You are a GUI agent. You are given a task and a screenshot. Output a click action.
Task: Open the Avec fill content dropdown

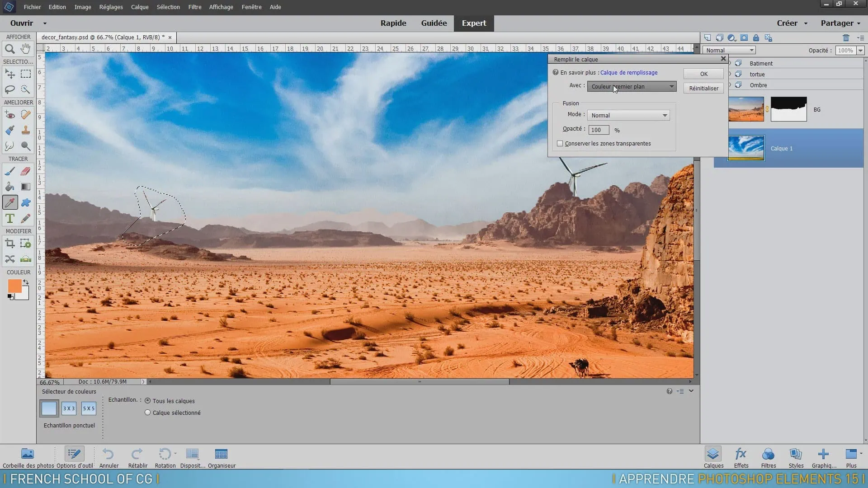[632, 87]
